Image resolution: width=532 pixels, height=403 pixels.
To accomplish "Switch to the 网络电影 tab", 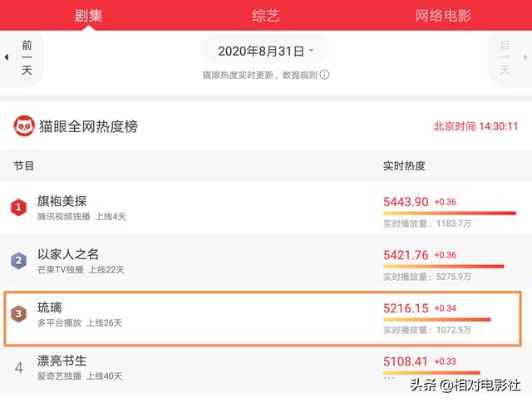I will [x=443, y=16].
